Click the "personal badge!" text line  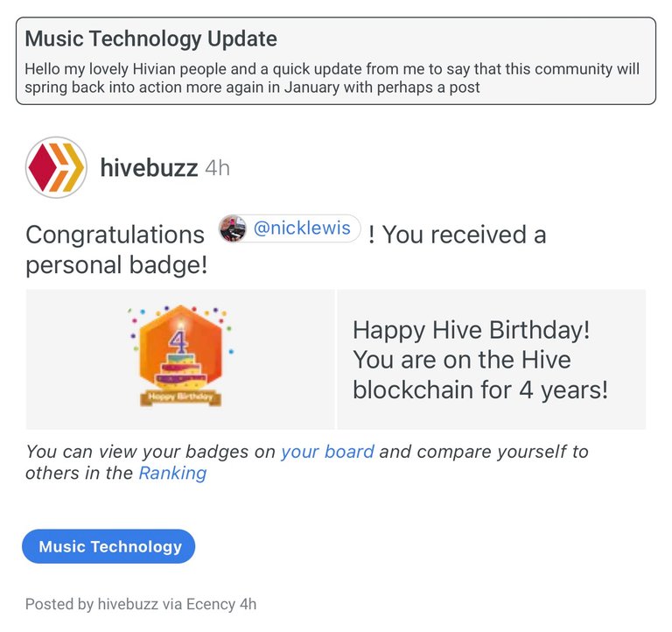pyautogui.click(x=116, y=264)
